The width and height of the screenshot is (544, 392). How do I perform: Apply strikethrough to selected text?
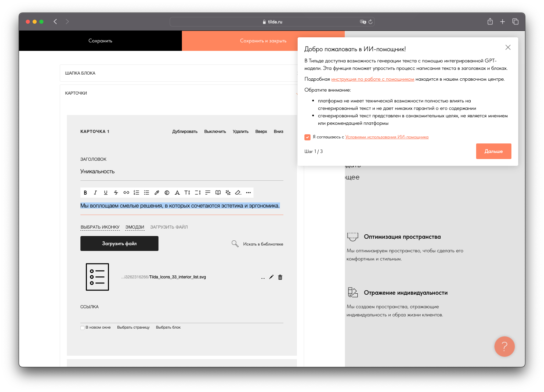[x=116, y=193]
